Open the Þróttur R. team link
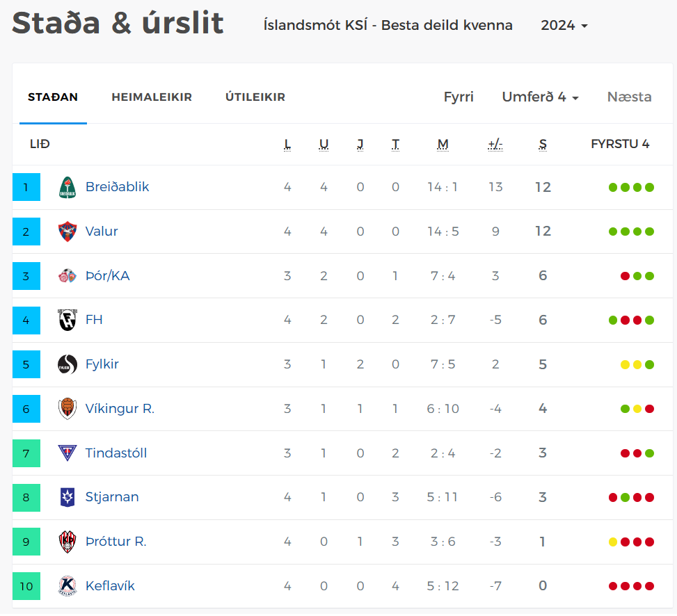The image size is (677, 616). pos(116,542)
